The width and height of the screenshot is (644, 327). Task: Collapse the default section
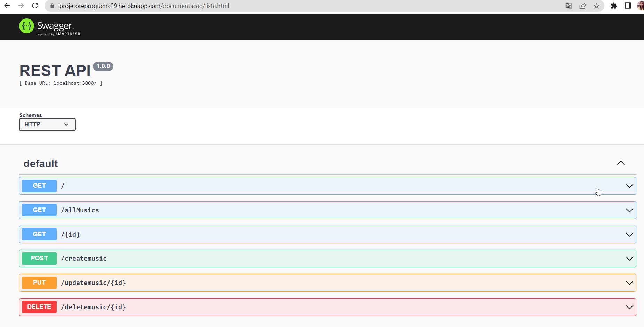point(621,163)
